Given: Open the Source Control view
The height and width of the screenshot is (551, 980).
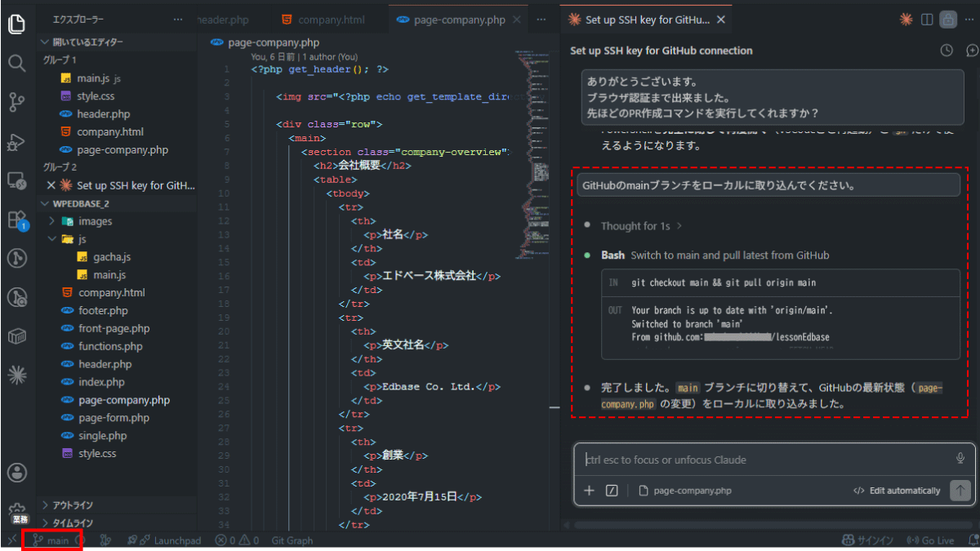Looking at the screenshot, I should click(x=16, y=102).
